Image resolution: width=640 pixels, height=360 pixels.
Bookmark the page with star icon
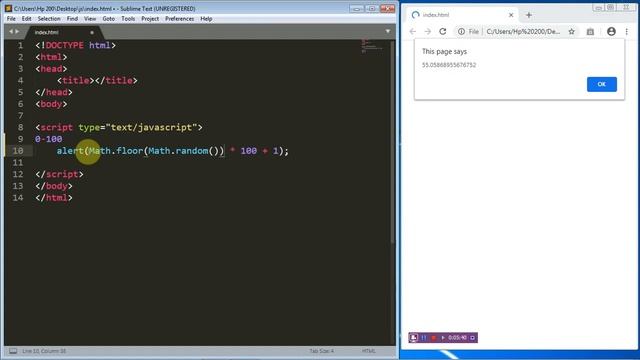[571, 31]
